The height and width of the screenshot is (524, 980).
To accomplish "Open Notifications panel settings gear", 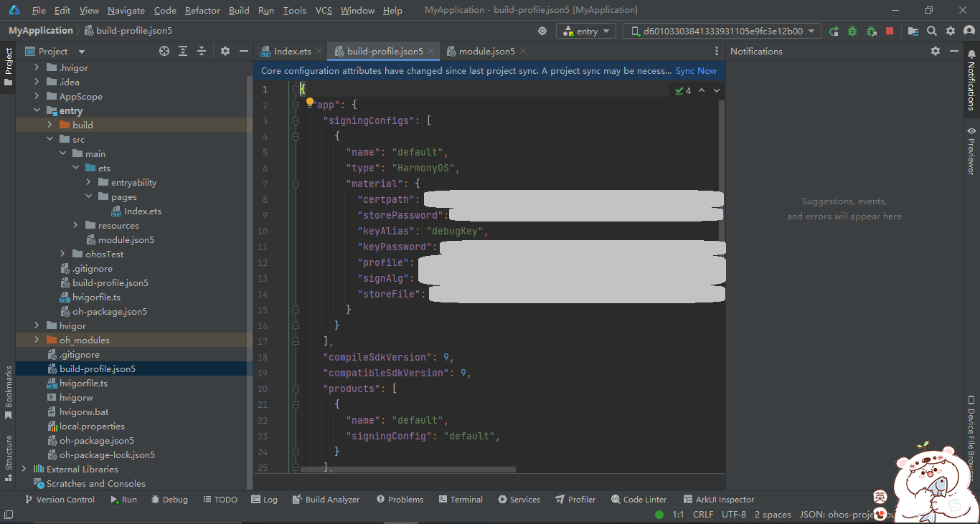I will point(935,51).
